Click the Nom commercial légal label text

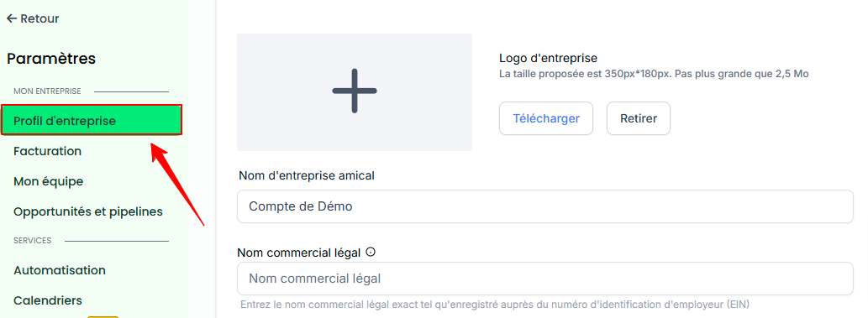click(299, 253)
